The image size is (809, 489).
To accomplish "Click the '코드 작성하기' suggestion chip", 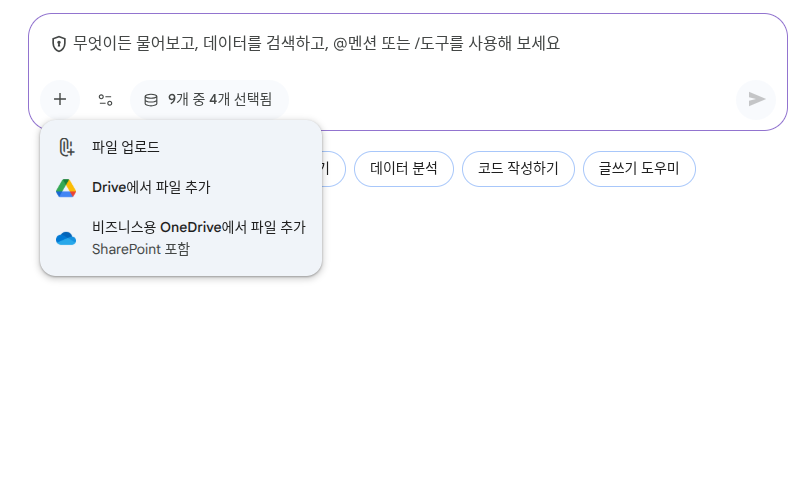I will coord(518,168).
